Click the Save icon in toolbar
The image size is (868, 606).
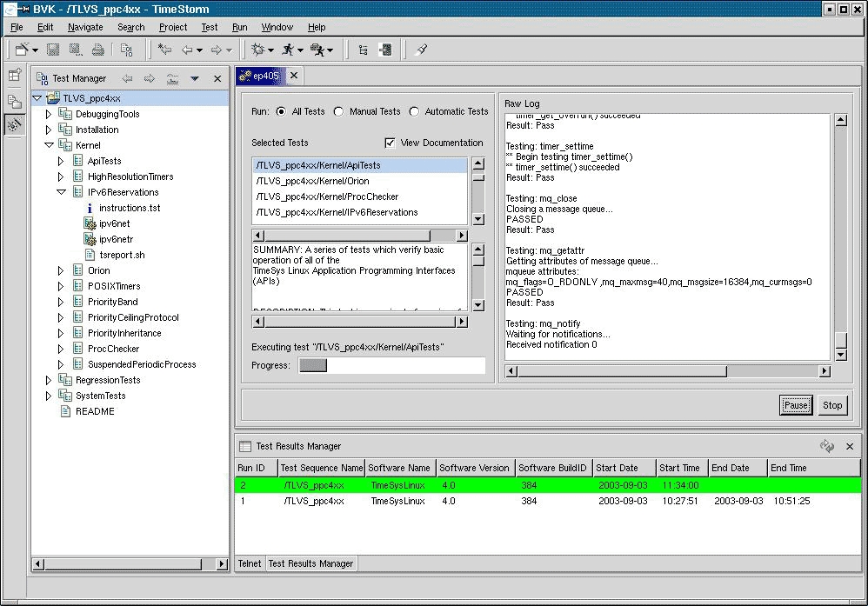(53, 50)
